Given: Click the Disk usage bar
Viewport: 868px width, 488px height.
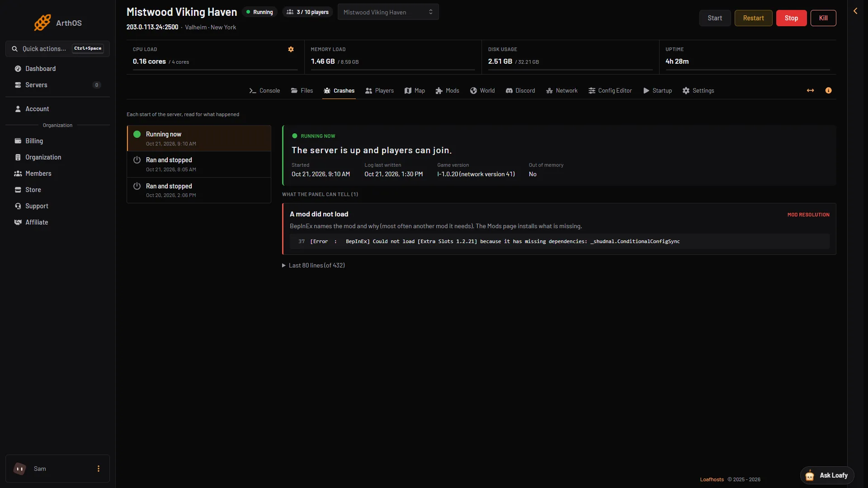Looking at the screenshot, I should 571,70.
